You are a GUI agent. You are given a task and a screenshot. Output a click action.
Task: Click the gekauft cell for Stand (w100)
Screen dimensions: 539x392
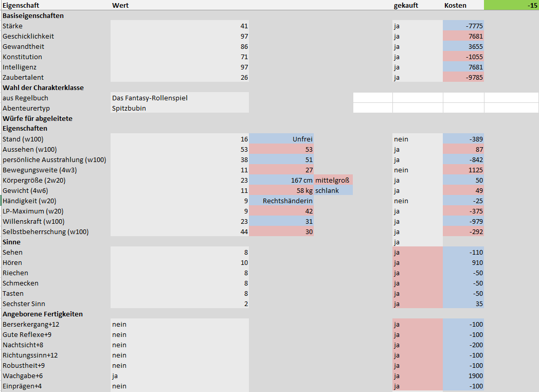(x=417, y=139)
